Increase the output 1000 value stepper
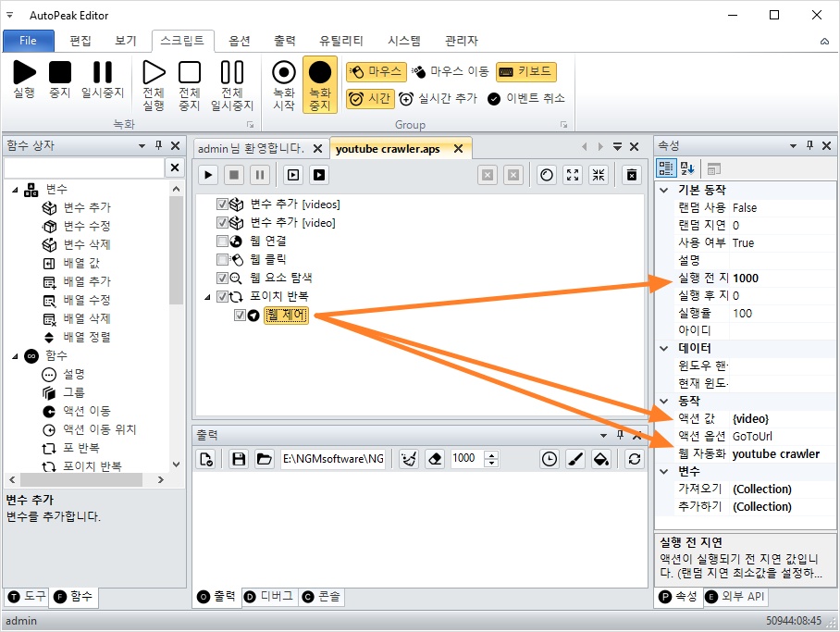840x632 pixels. coord(491,454)
